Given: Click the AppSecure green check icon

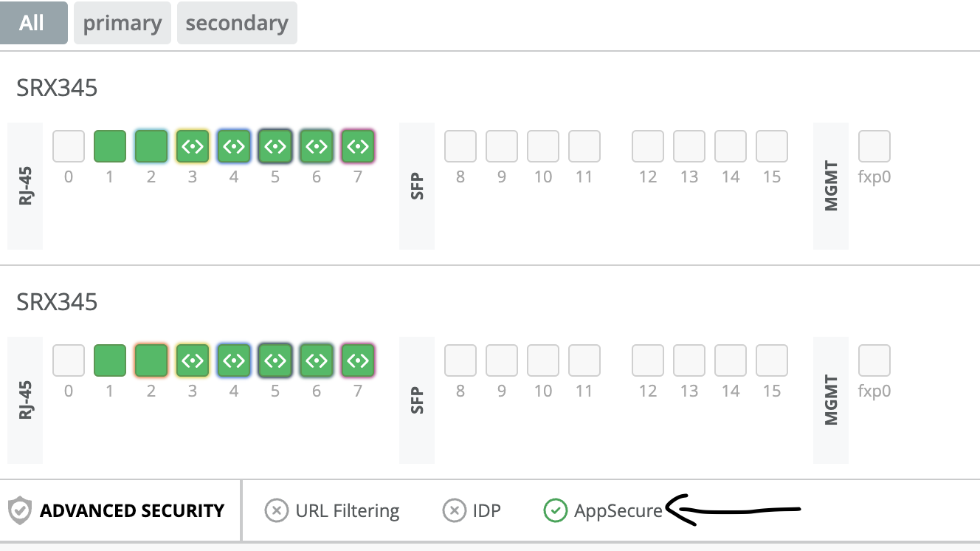Looking at the screenshot, I should coord(555,510).
